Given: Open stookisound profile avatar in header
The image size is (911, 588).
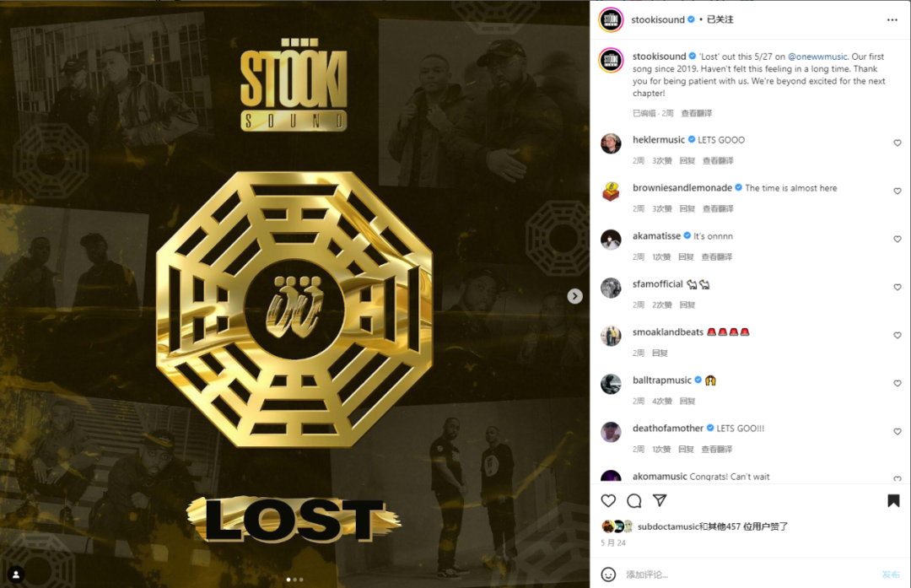Looking at the screenshot, I should pyautogui.click(x=611, y=19).
